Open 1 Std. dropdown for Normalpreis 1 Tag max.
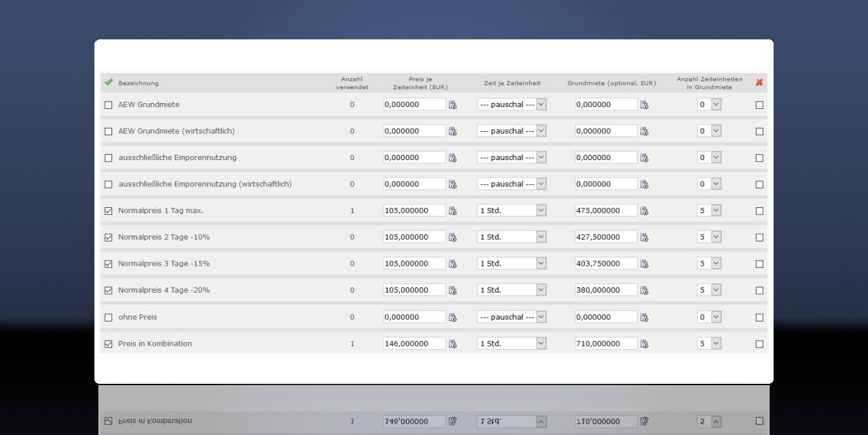Image resolution: width=868 pixels, height=435 pixels. click(512, 211)
